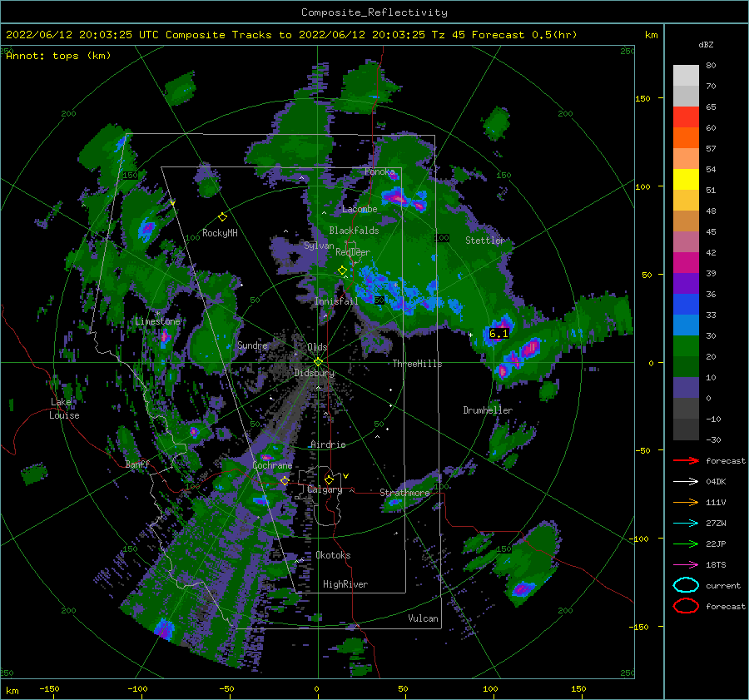Click yellow diamond marker at RedDeer
This screenshot has height=700, width=749.
click(342, 271)
